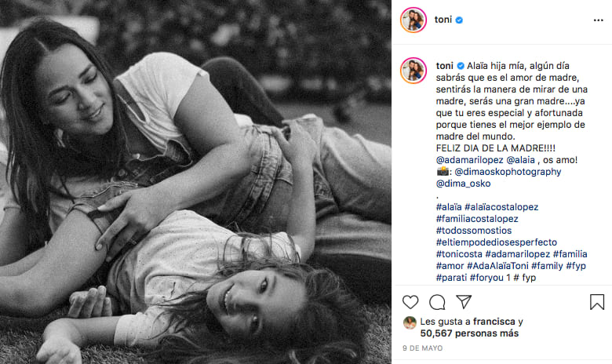Screen dimensions: 612x364
Task: Click the 9 DE MAYO post date
Action: click(x=424, y=350)
